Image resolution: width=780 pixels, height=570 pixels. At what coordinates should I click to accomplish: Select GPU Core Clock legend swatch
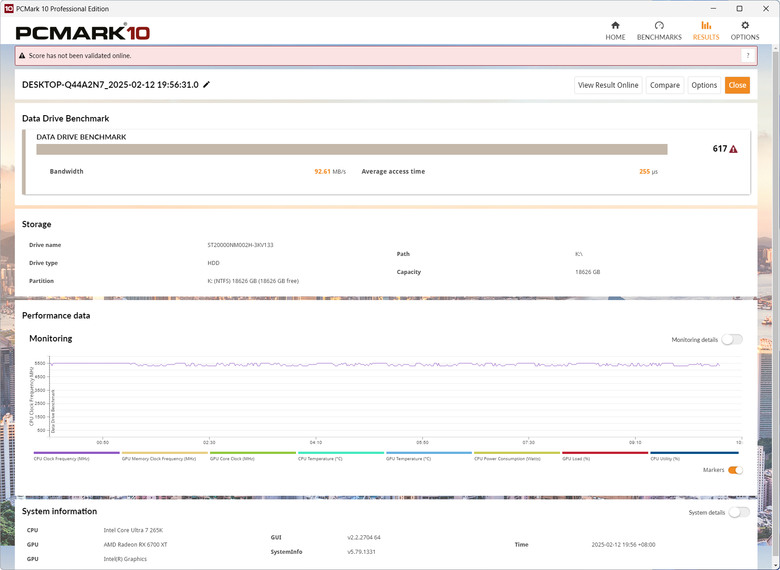coord(253,453)
